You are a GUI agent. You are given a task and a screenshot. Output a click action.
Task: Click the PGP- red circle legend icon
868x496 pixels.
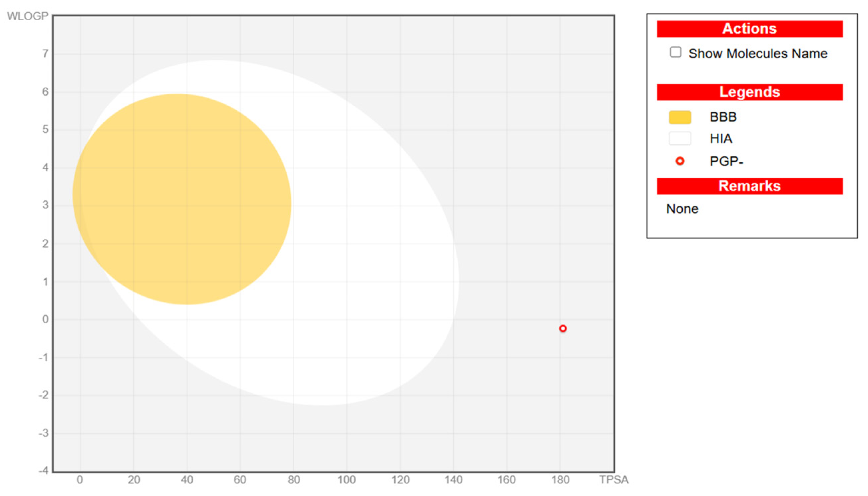tap(680, 161)
